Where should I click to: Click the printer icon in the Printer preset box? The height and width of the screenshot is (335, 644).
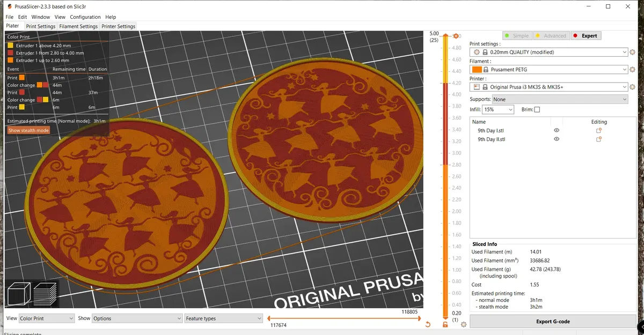pyautogui.click(x=477, y=87)
